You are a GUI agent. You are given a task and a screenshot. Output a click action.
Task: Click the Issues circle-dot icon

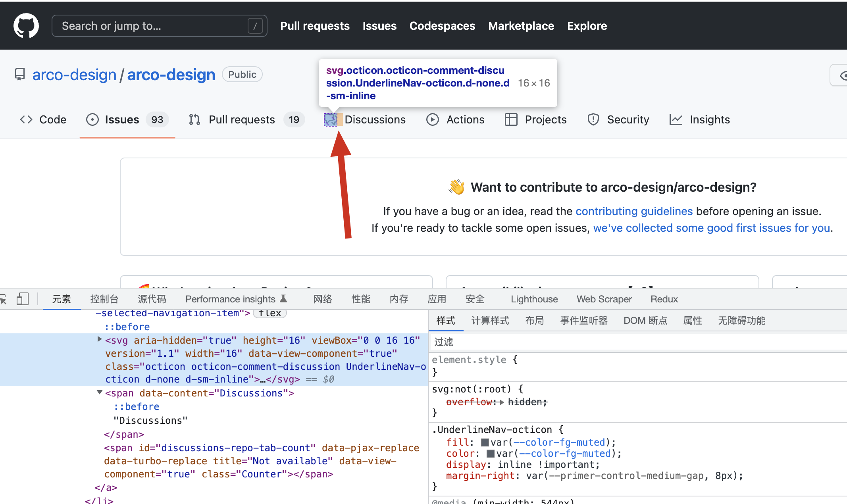(92, 119)
